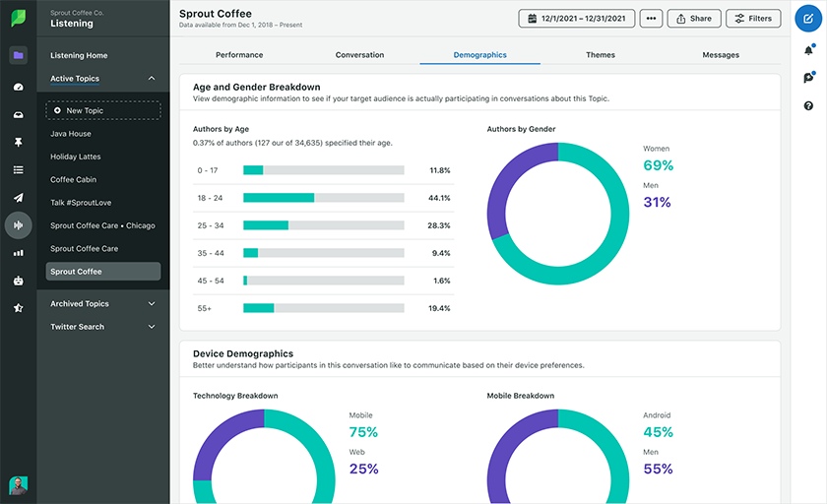
Task: Click the Mobile 75% value
Action: click(363, 432)
